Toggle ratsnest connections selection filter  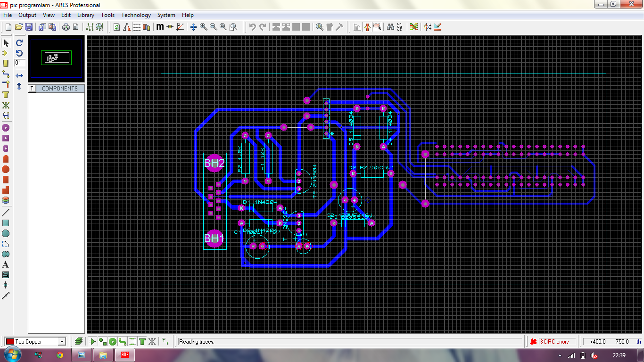click(152, 341)
